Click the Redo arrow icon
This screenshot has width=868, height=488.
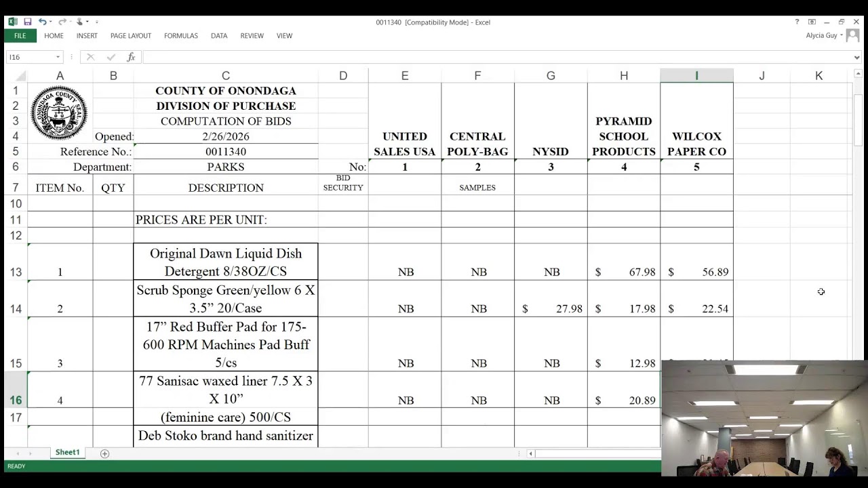click(62, 22)
